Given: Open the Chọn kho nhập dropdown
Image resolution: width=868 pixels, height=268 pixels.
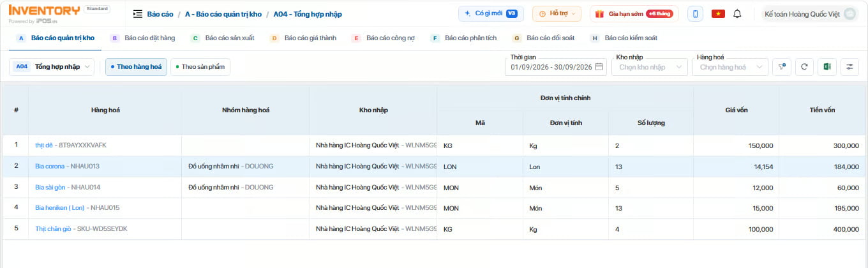Looking at the screenshot, I should click(x=649, y=67).
